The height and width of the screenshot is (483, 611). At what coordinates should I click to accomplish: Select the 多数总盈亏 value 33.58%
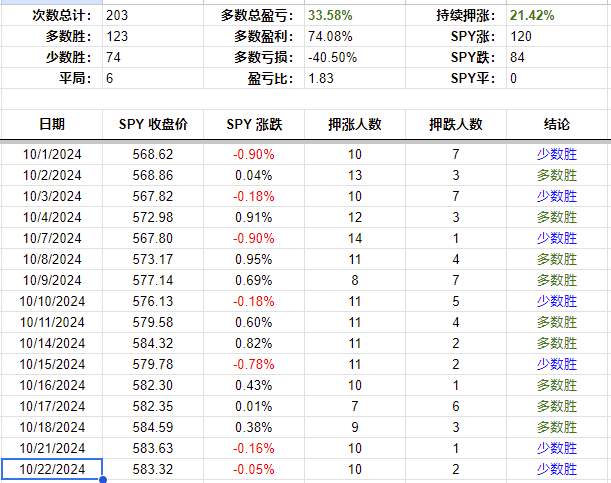click(355, 16)
